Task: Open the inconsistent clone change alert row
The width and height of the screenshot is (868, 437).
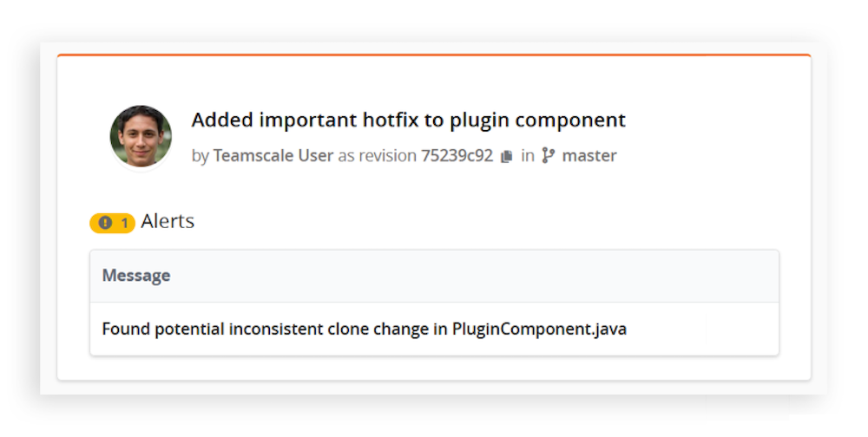Action: pos(364,329)
